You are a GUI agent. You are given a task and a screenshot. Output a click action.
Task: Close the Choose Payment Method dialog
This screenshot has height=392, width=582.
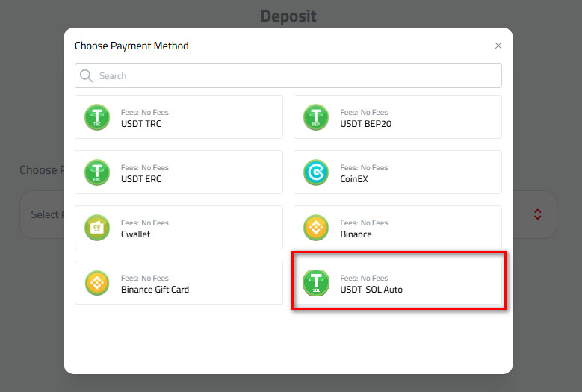tap(498, 46)
